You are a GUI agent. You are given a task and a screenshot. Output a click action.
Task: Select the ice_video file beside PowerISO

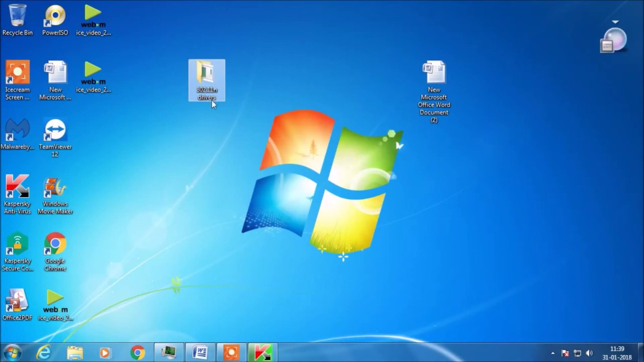[93, 20]
